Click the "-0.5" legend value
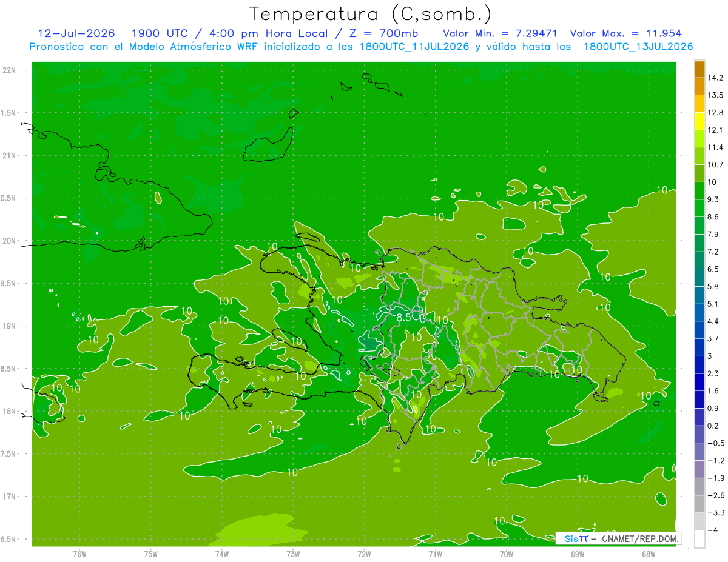The image size is (728, 562). click(715, 443)
